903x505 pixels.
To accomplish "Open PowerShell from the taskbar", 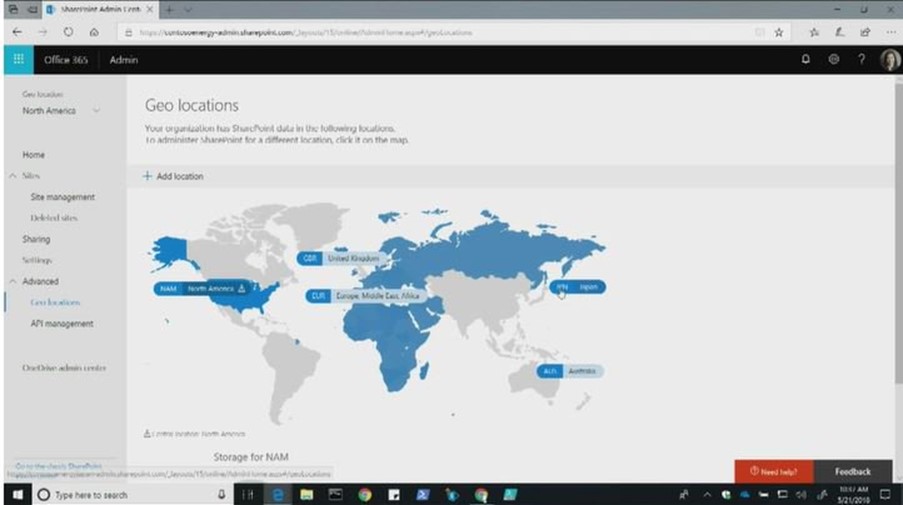I will 423,495.
